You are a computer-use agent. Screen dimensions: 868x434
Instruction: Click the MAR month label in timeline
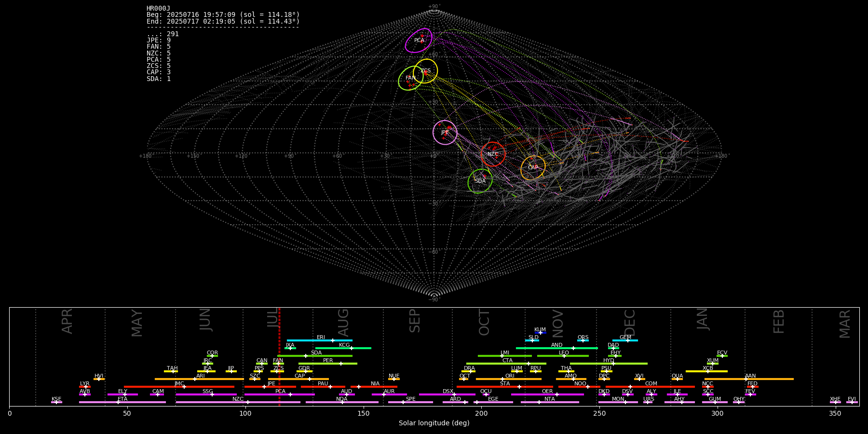(845, 324)
